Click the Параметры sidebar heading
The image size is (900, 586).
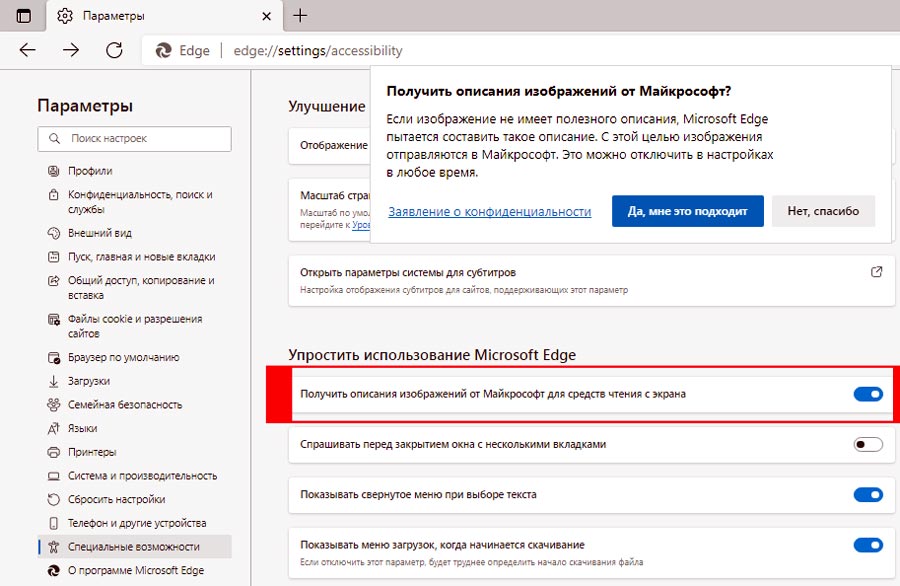[x=85, y=106]
